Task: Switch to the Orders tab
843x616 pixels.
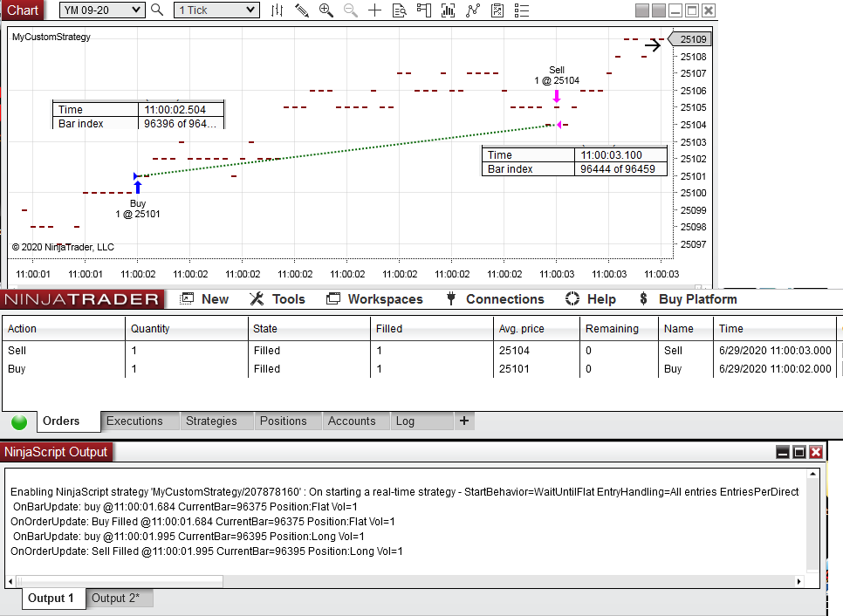Action: point(68,421)
